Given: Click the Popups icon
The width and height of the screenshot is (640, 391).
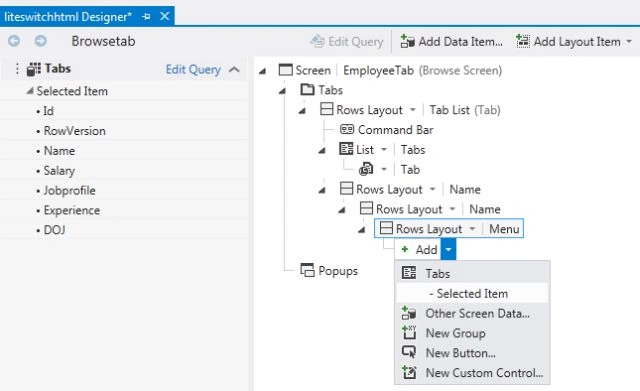Looking at the screenshot, I should tap(307, 270).
